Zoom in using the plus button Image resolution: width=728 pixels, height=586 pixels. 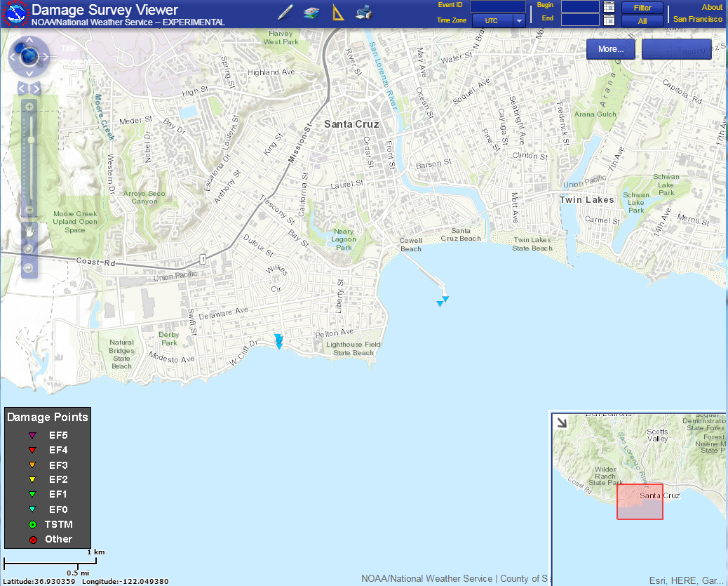click(x=29, y=107)
